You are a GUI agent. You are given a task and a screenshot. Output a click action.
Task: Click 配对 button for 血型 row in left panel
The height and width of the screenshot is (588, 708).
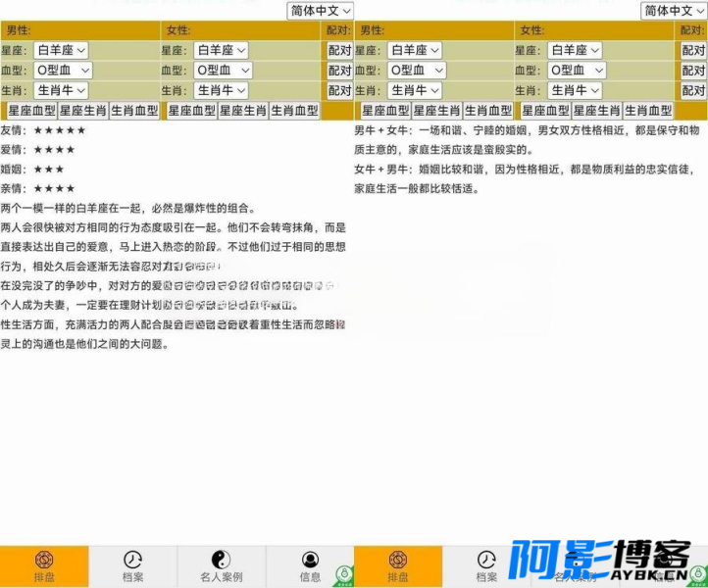339,70
